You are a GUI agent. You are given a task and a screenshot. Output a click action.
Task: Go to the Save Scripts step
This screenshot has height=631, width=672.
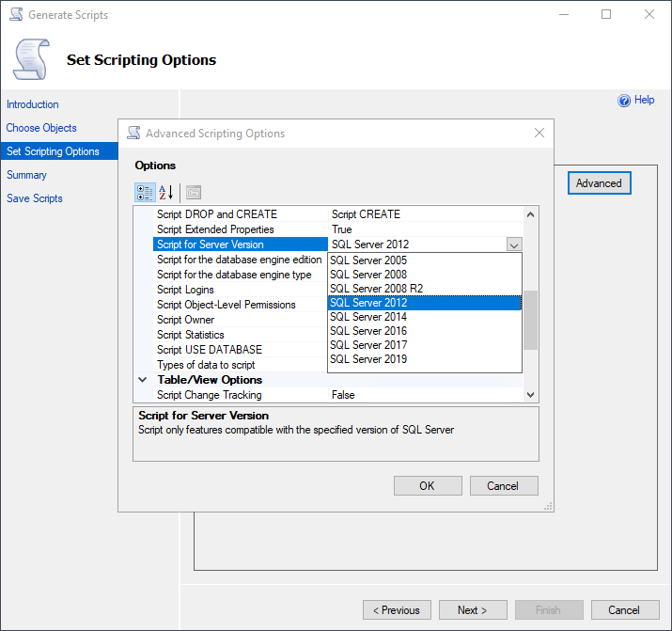pyautogui.click(x=35, y=198)
